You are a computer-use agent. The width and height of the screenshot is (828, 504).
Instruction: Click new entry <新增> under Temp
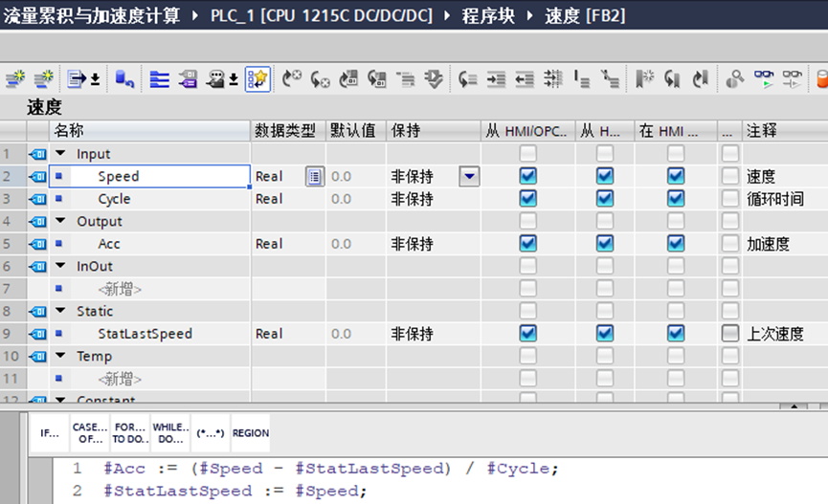pos(120,379)
